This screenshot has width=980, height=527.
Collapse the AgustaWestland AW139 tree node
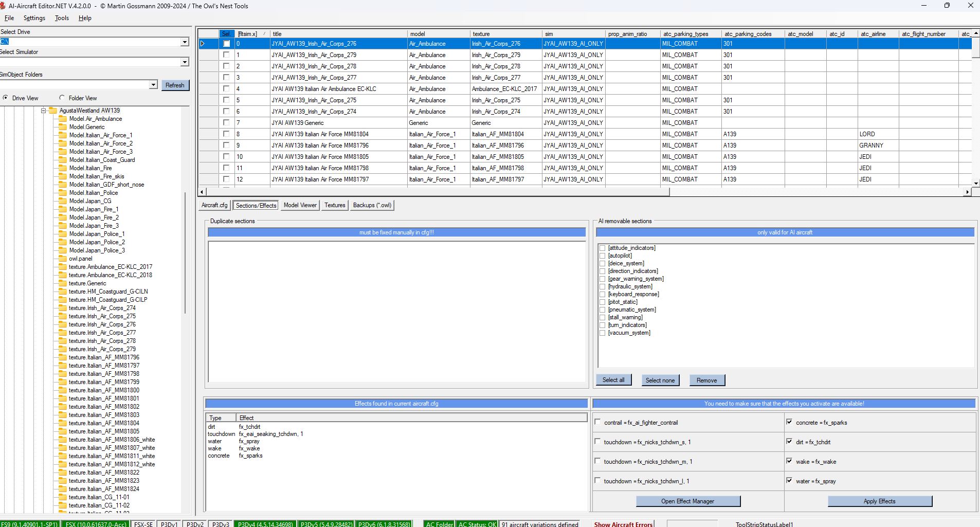(x=44, y=111)
